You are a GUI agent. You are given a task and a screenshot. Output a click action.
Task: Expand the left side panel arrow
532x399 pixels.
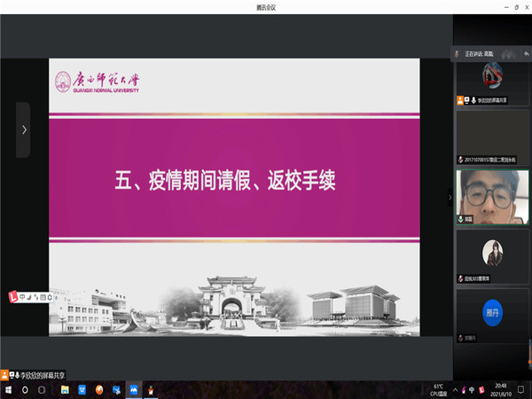(23, 129)
